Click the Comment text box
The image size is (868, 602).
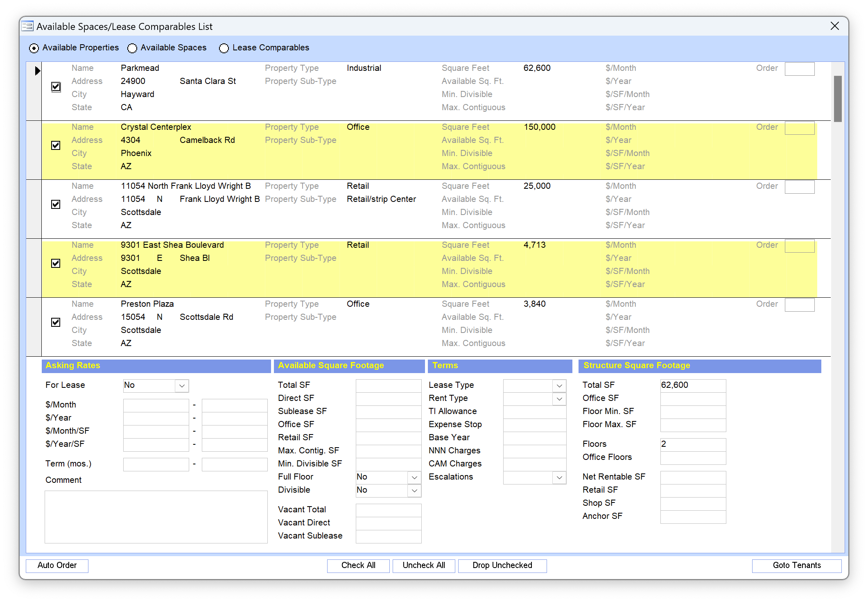point(156,517)
